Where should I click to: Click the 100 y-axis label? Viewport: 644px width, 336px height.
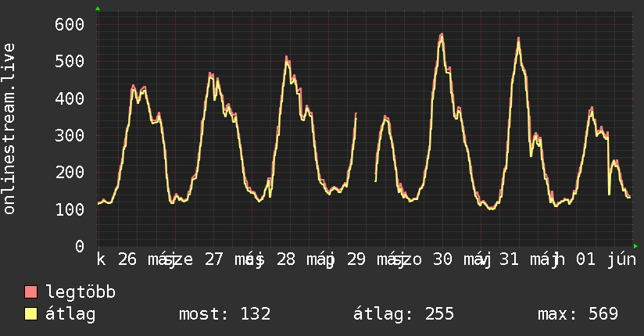[x=70, y=209]
